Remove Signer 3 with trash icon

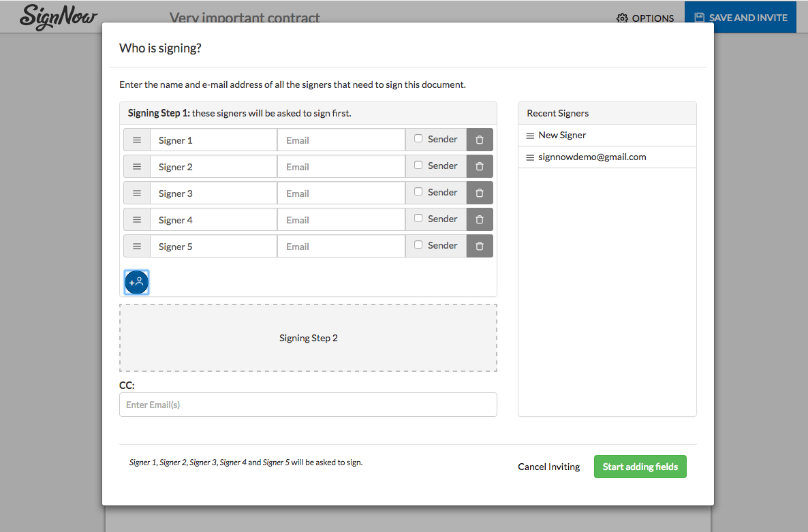480,193
